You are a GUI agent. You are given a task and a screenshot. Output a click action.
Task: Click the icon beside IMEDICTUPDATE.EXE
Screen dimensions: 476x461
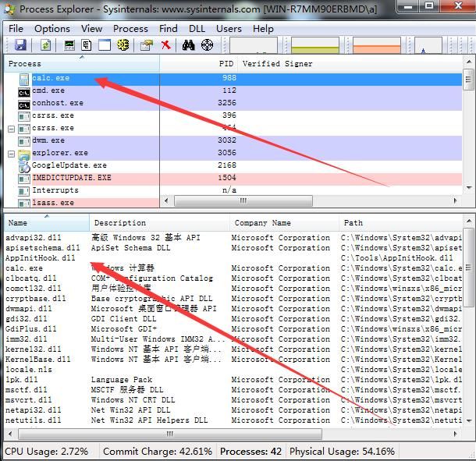(24, 179)
